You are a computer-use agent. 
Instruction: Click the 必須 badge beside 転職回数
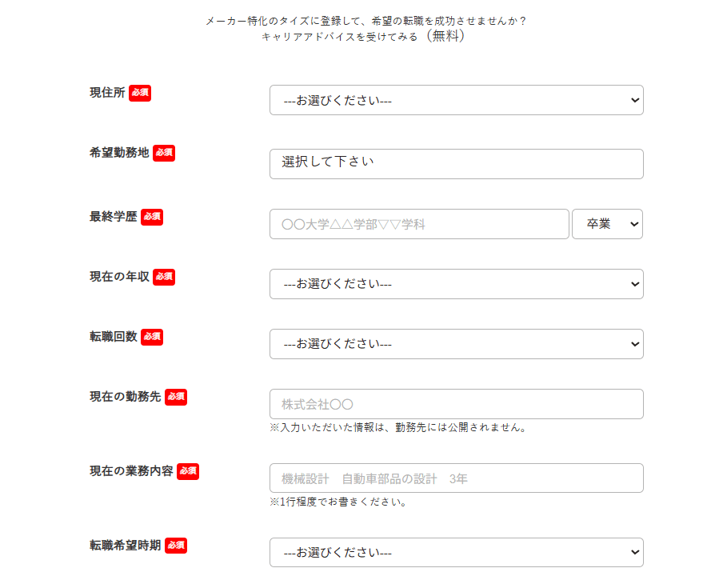point(152,337)
